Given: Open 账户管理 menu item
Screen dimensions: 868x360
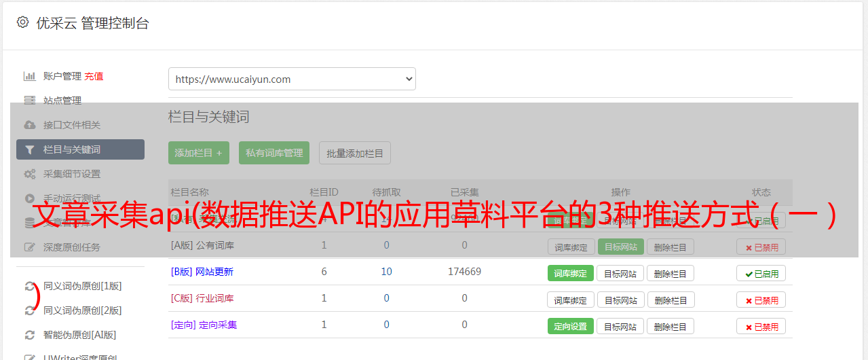Looking at the screenshot, I should tap(62, 76).
